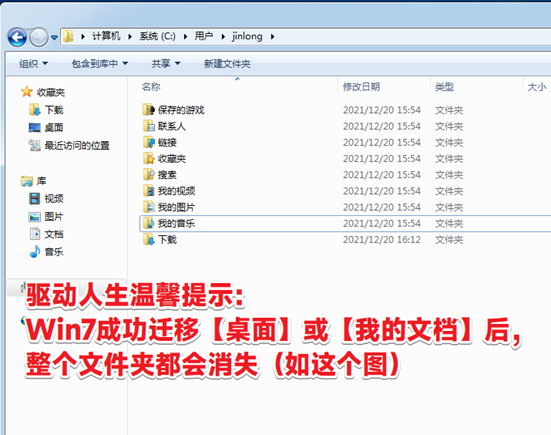Screen dimensions: 551x435
Task: Open the 组织 menu
Action: coord(33,64)
